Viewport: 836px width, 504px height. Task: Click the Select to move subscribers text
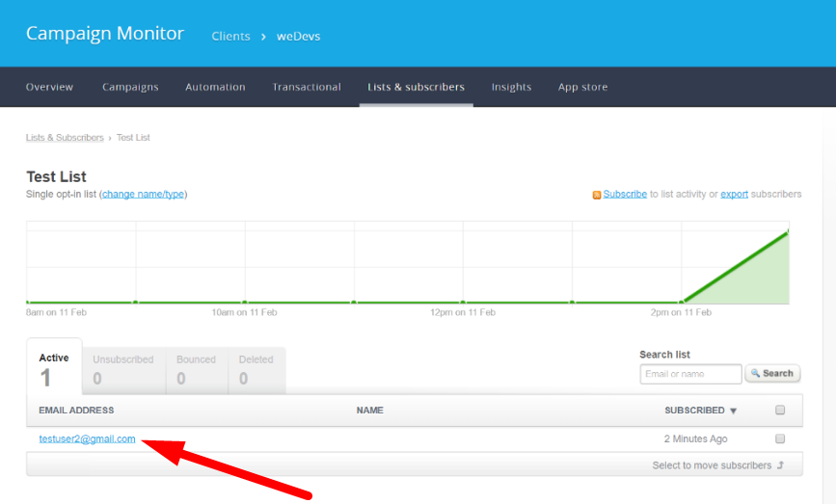(712, 465)
